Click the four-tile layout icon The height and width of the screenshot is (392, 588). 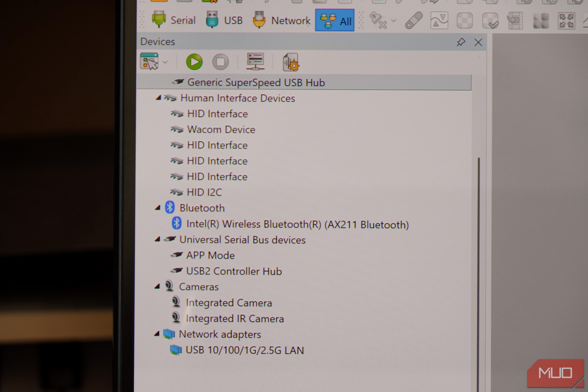coord(541,21)
